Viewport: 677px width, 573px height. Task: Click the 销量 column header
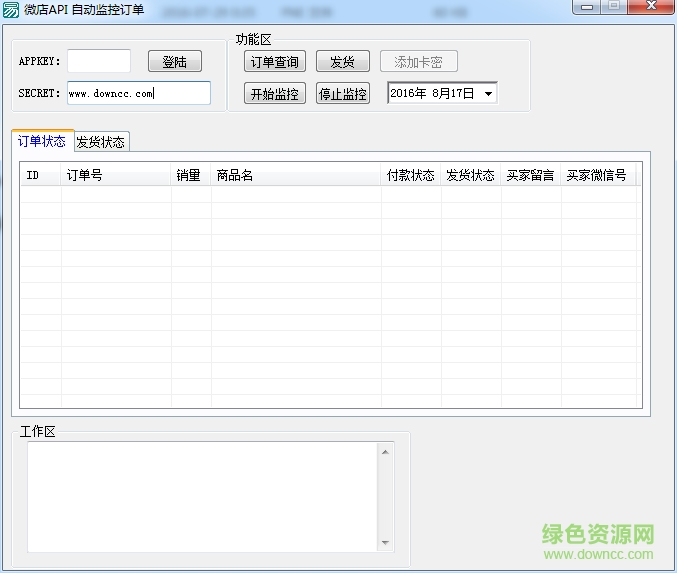click(190, 175)
